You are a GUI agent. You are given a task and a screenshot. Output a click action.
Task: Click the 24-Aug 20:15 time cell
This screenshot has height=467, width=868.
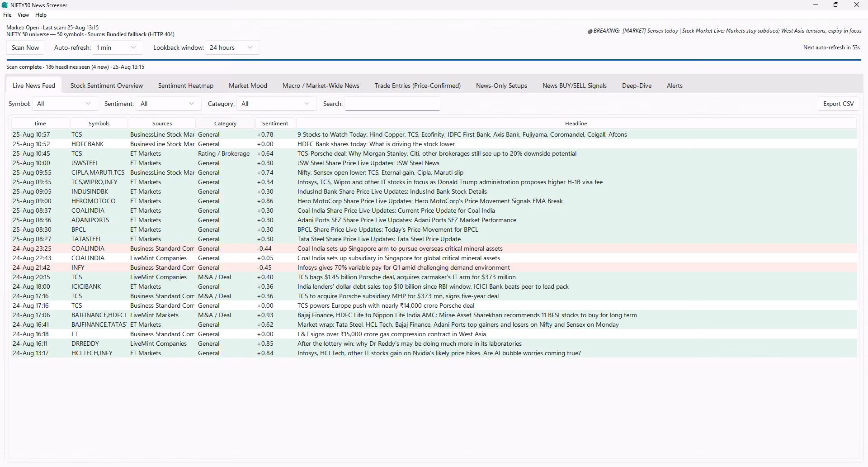pyautogui.click(x=31, y=277)
